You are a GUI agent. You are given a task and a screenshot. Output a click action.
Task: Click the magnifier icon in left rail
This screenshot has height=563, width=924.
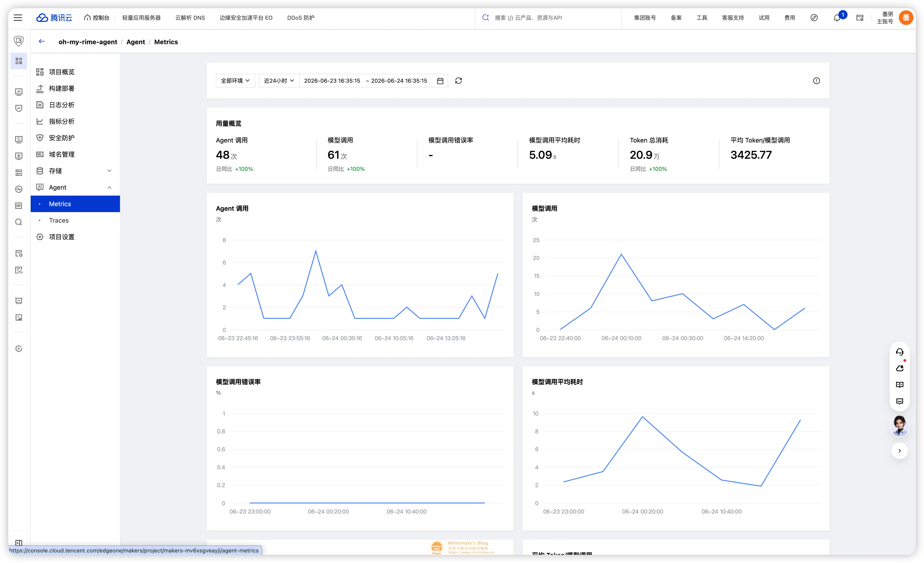pos(19,222)
